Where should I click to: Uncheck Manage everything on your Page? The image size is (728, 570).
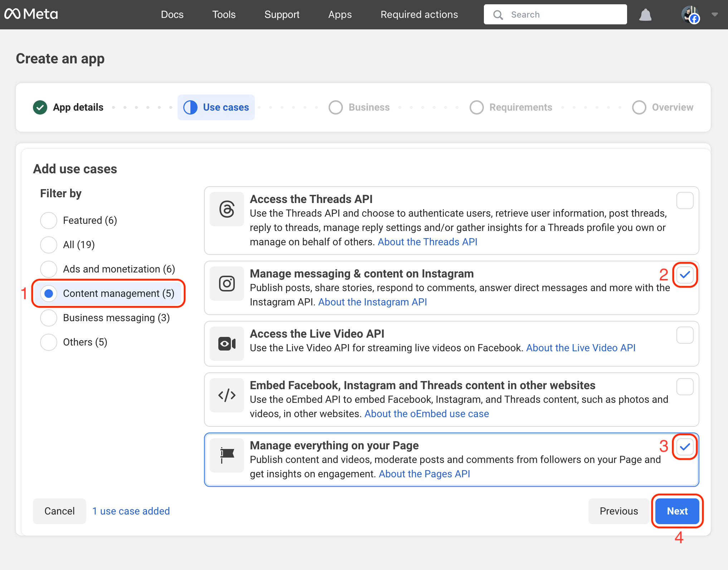coord(685,446)
